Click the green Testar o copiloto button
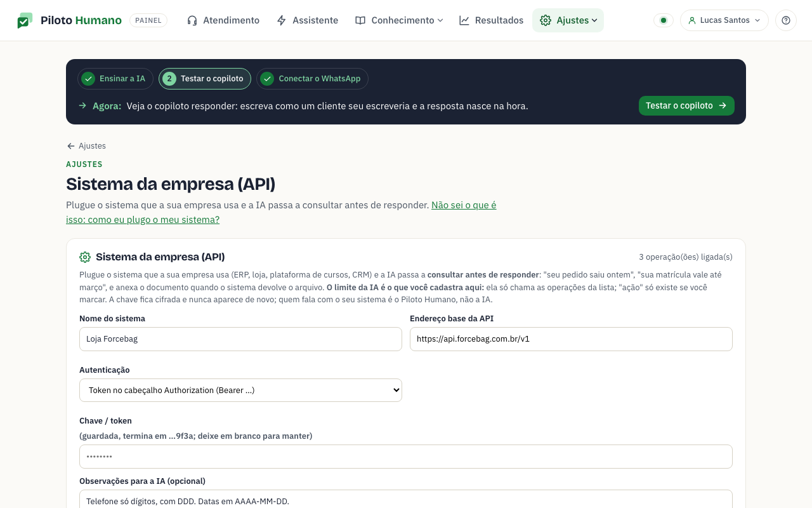 point(686,105)
